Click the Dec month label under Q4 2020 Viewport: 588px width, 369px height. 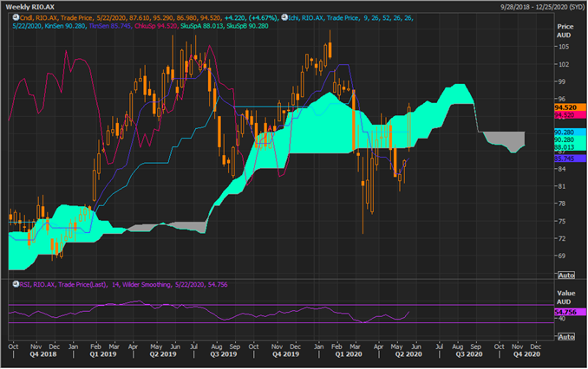coord(536,346)
